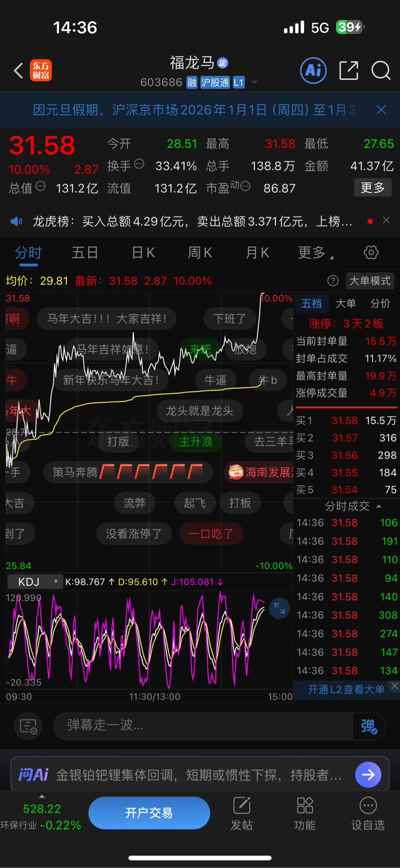Switch to 周K tab
Screen dimensions: 400x868
pos(200,253)
